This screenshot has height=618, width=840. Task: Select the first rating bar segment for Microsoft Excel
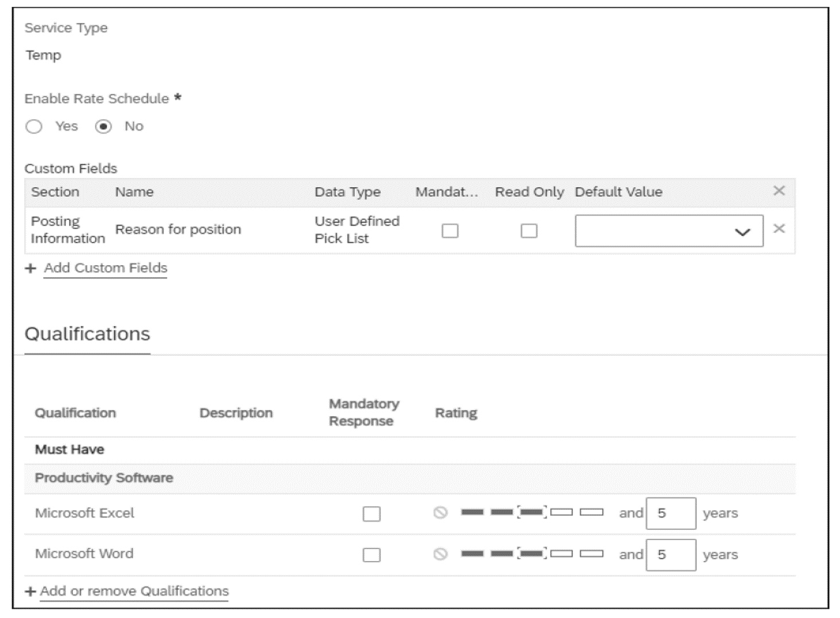[472, 514]
